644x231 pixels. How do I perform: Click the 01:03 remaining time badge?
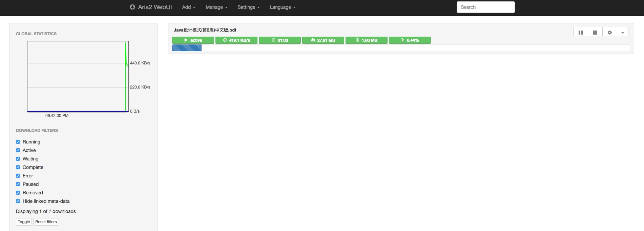tap(279, 40)
